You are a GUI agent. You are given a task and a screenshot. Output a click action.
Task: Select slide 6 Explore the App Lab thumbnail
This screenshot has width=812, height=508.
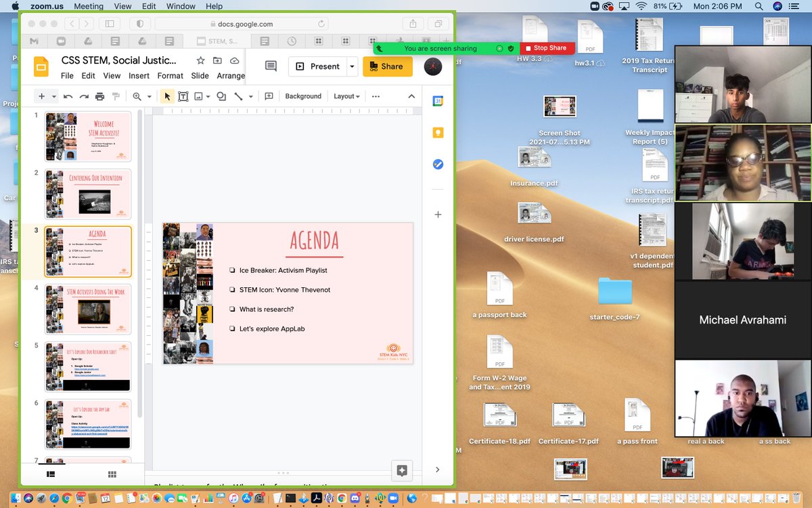point(88,424)
